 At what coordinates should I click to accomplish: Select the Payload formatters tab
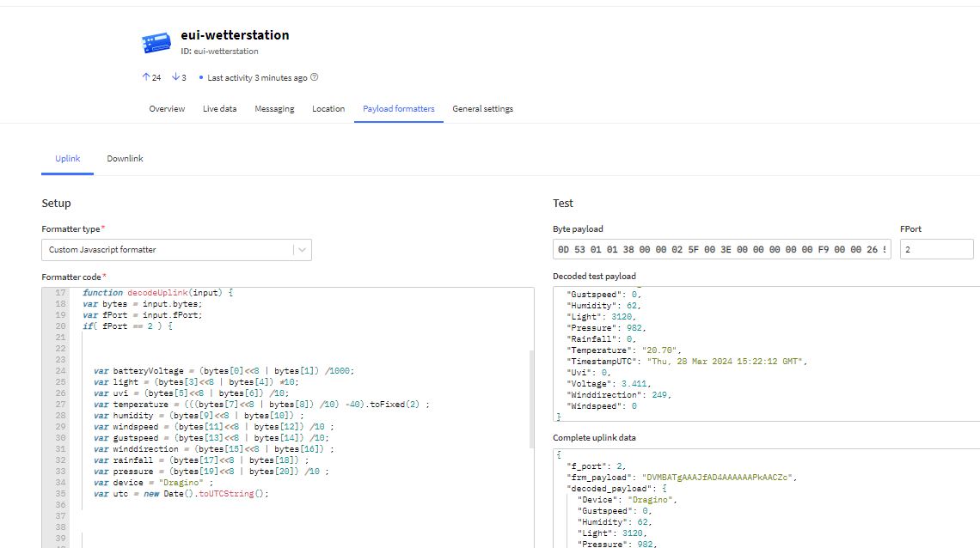click(399, 108)
